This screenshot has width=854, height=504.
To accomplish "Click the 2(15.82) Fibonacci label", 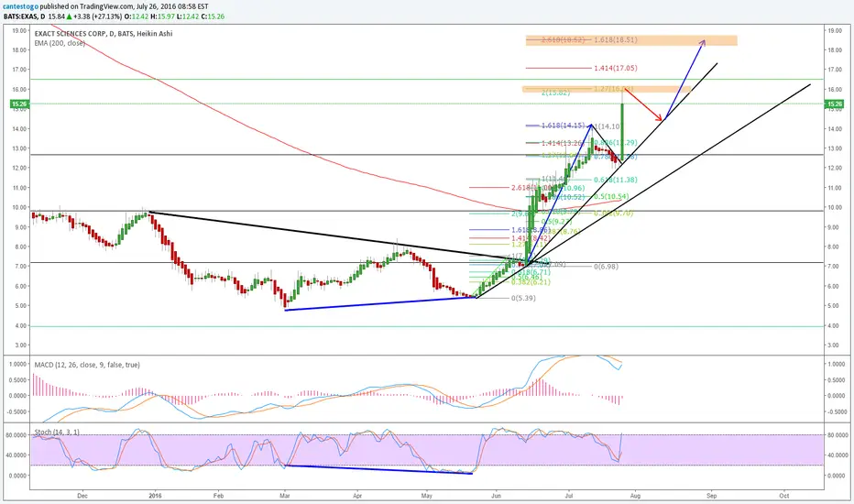I will 555,93.
